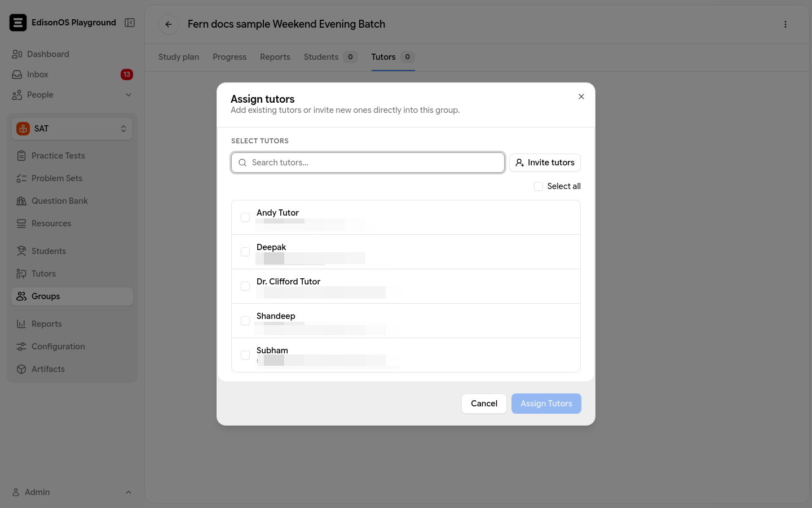Click Invite tutors button
Viewport: 812px width, 508px height.
[x=545, y=163]
